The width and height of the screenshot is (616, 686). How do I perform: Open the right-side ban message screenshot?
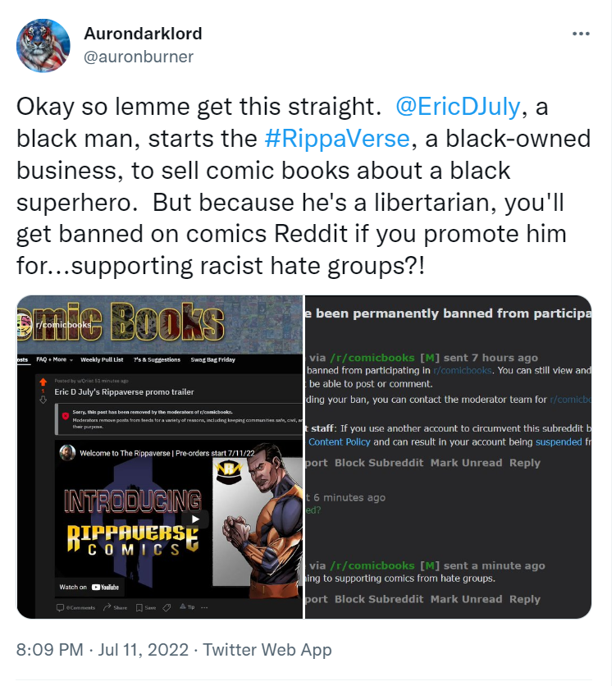448,457
